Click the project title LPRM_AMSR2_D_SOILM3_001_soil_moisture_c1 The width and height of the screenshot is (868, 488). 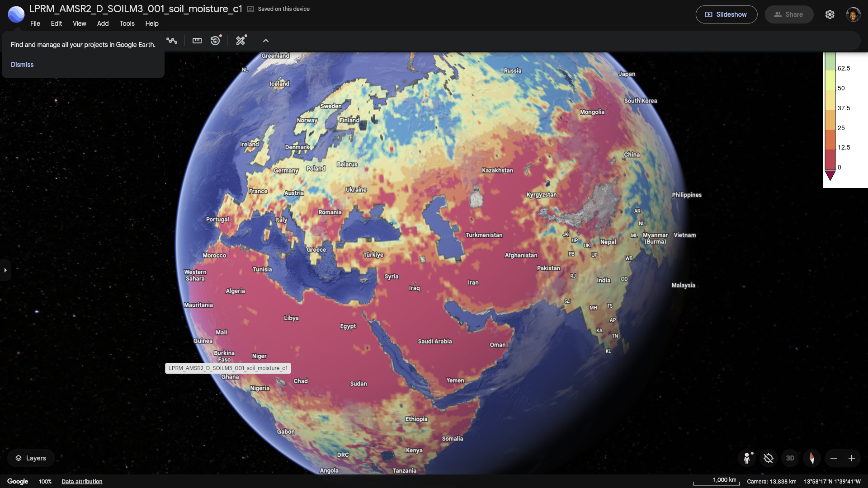(x=136, y=9)
